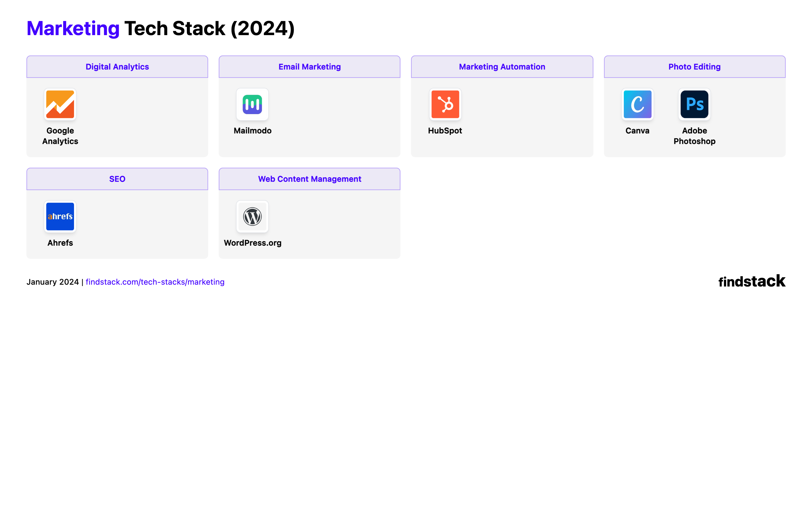Click the Marketing Automation header
Image resolution: width=812 pixels, height=507 pixels.
tap(502, 67)
